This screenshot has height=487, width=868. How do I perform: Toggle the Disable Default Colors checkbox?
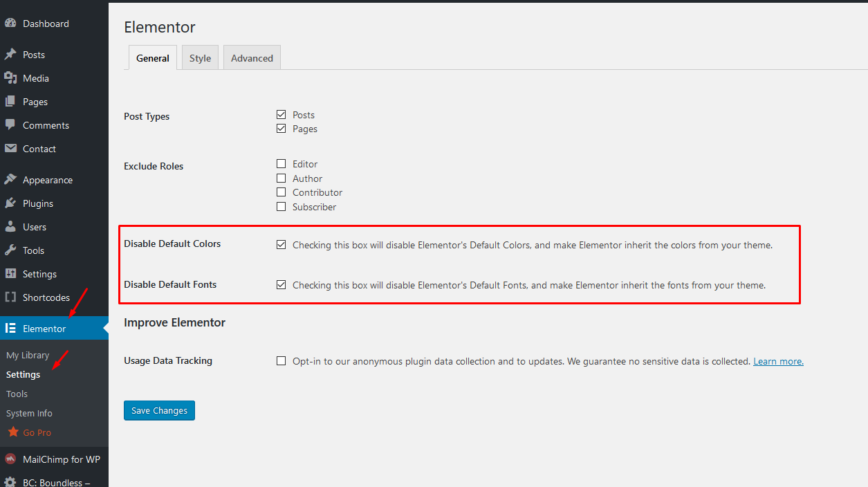[281, 244]
